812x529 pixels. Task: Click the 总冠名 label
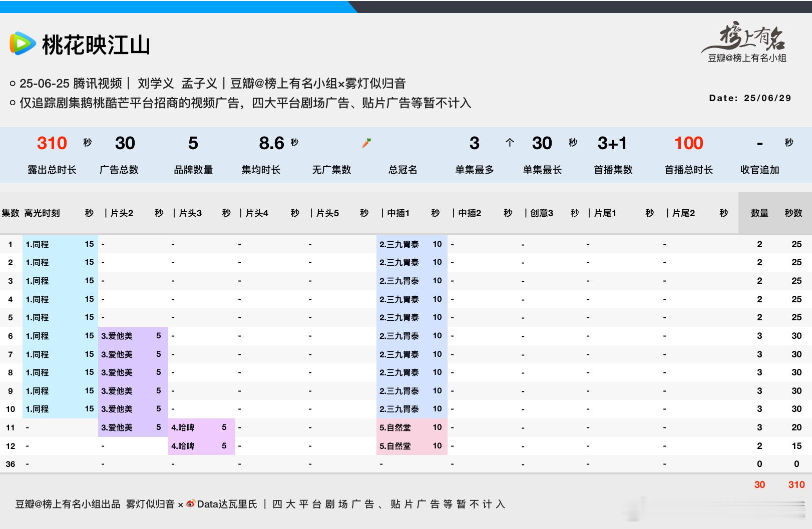402,170
